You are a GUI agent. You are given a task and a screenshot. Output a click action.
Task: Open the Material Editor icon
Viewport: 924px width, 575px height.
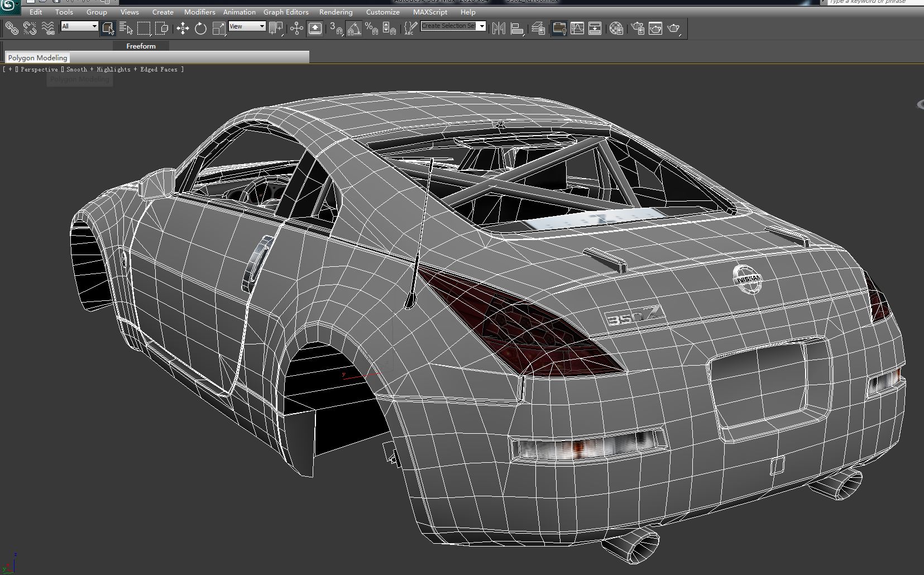616,28
